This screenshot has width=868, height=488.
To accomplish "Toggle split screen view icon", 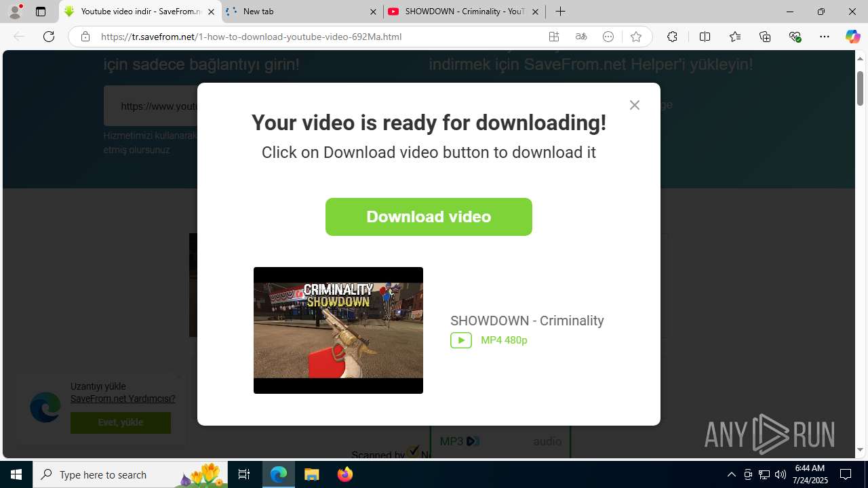I will point(705,37).
